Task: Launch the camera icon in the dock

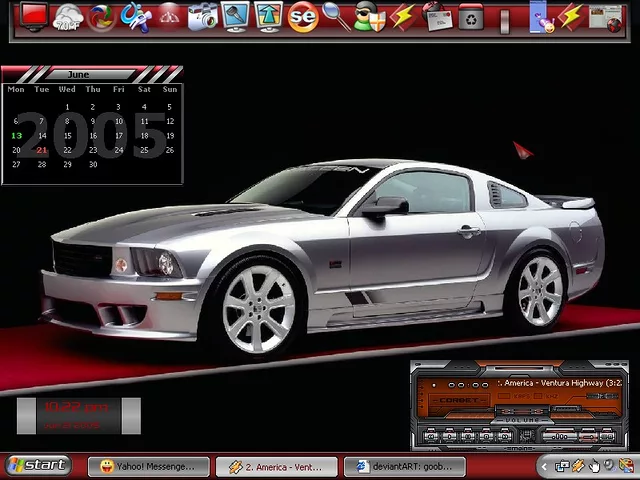Action: pyautogui.click(x=203, y=16)
